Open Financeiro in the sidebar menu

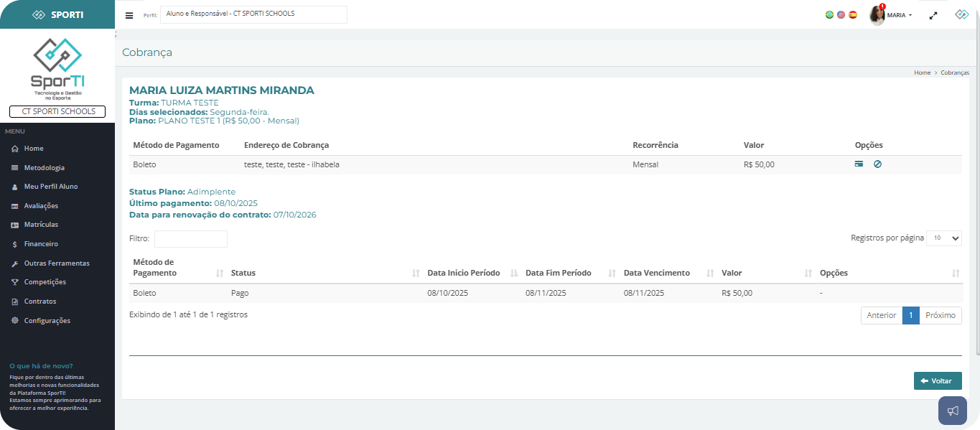click(41, 244)
